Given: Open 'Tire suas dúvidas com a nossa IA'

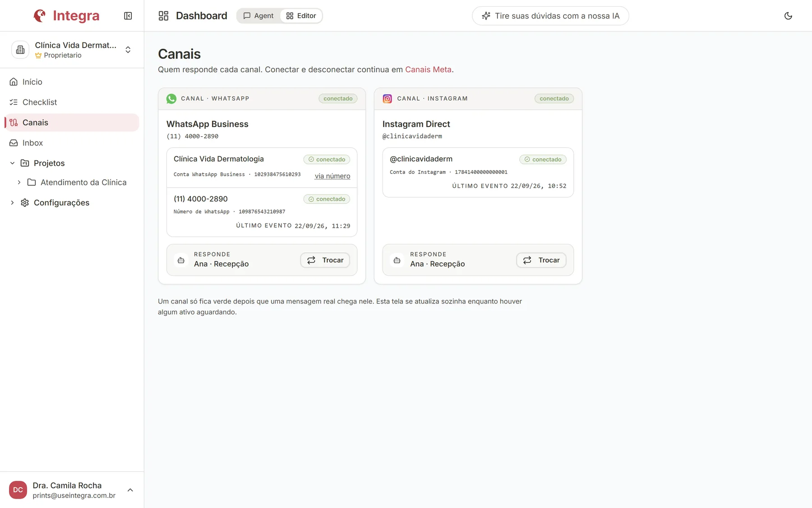Looking at the screenshot, I should click(550, 16).
